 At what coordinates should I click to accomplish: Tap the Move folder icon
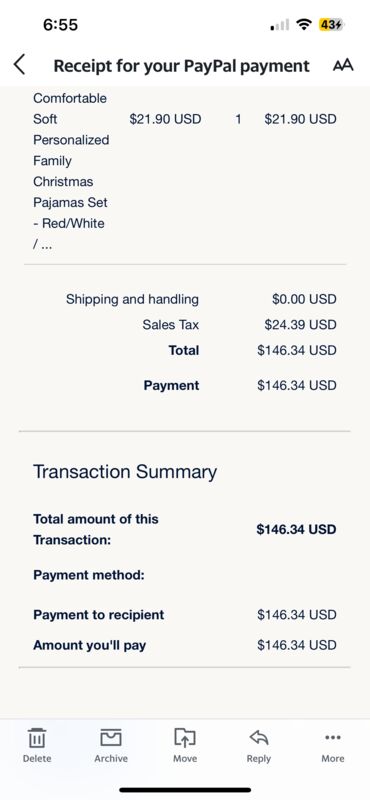pyautogui.click(x=185, y=745)
